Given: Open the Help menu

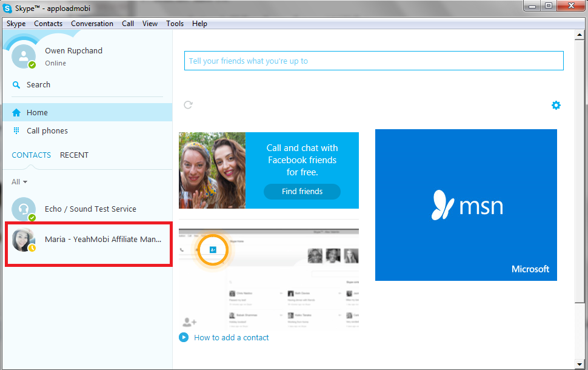Looking at the screenshot, I should [x=199, y=24].
